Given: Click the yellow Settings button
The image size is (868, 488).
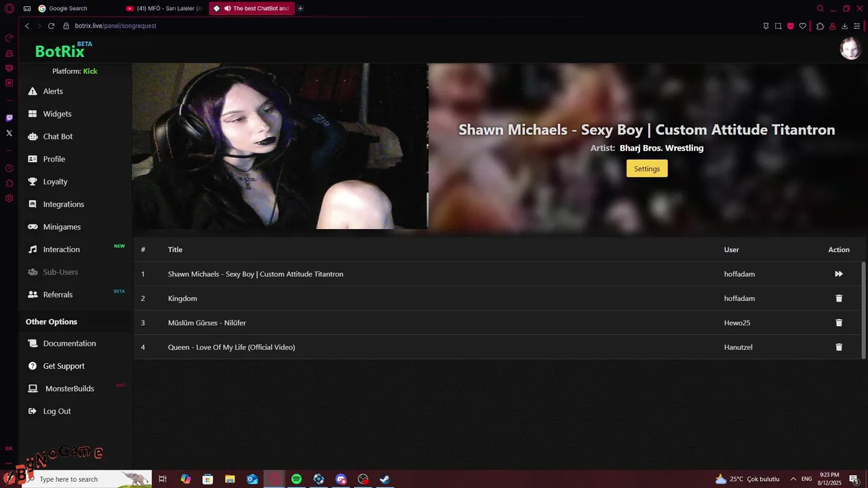Looking at the screenshot, I should pos(647,169).
